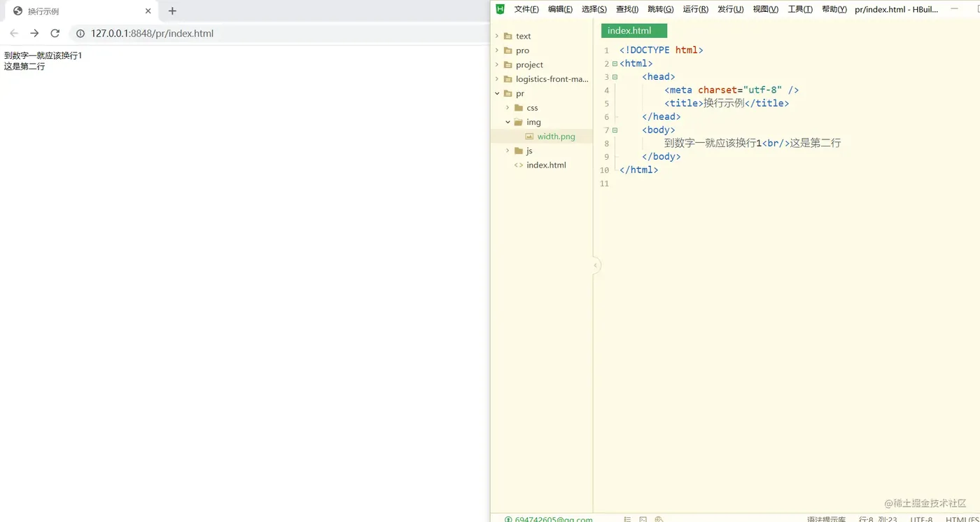Expand the logistics-front-ma... folder chevron

pos(497,79)
